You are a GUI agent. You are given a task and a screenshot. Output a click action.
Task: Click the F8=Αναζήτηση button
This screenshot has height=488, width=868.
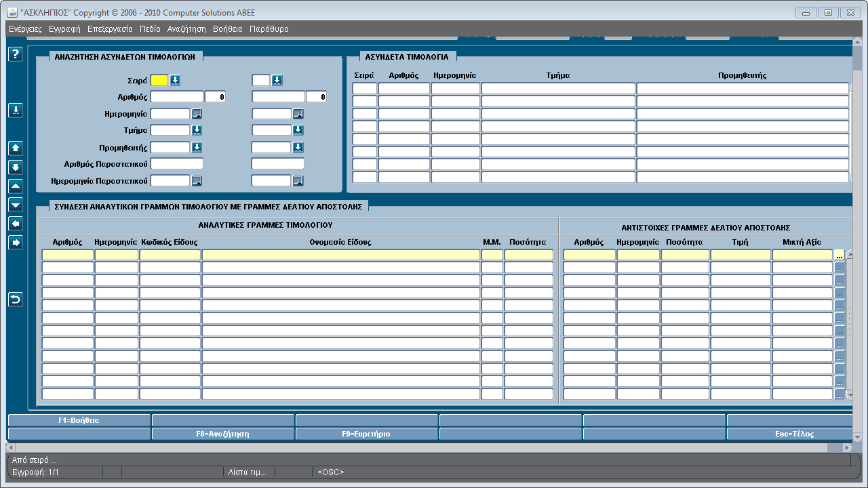click(x=223, y=434)
